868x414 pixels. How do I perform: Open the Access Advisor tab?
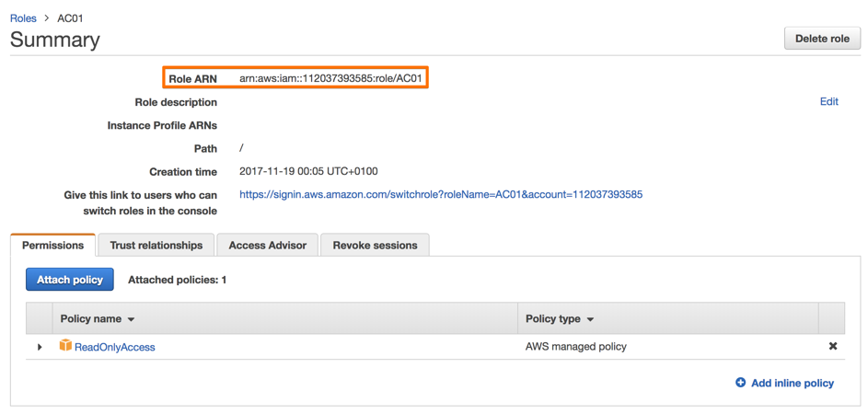point(267,246)
